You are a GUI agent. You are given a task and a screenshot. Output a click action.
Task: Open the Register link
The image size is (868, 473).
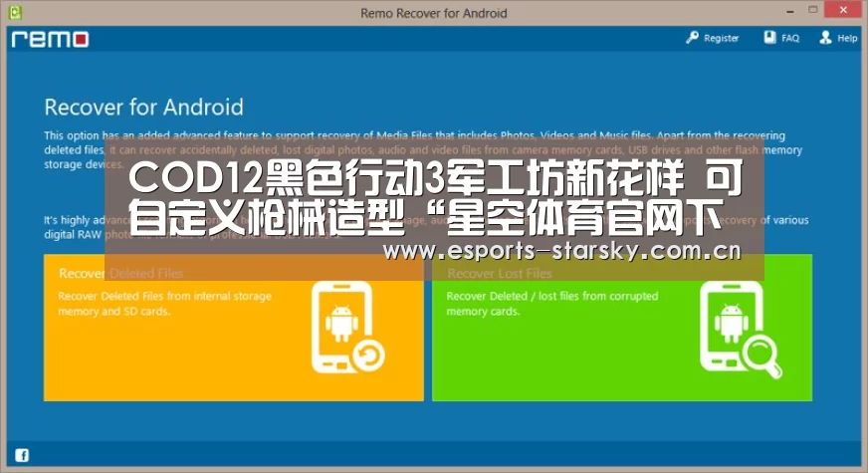(721, 38)
